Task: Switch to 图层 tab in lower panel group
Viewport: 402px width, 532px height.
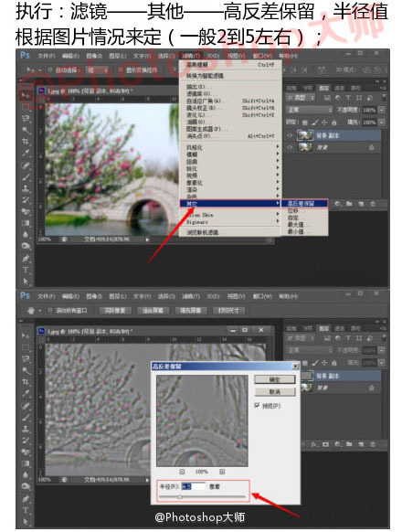Action: point(323,328)
